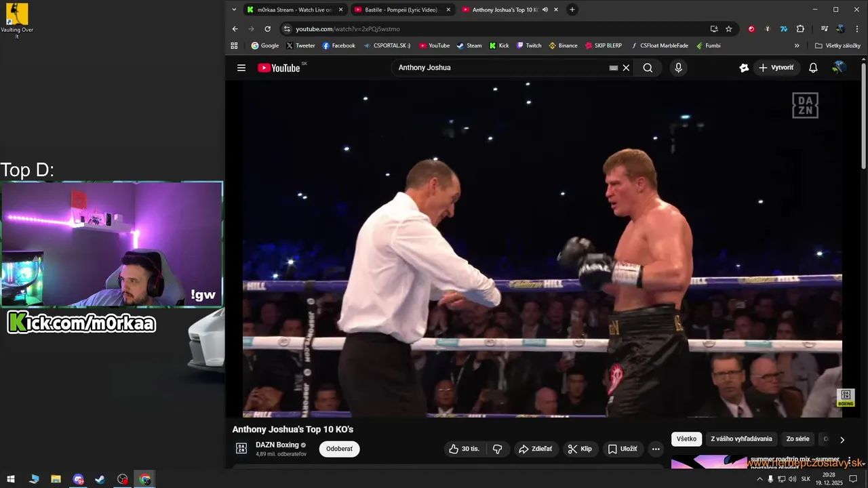Open the Chrome three-dot menu
Screen dimensions: 868x488
[x=856, y=29]
